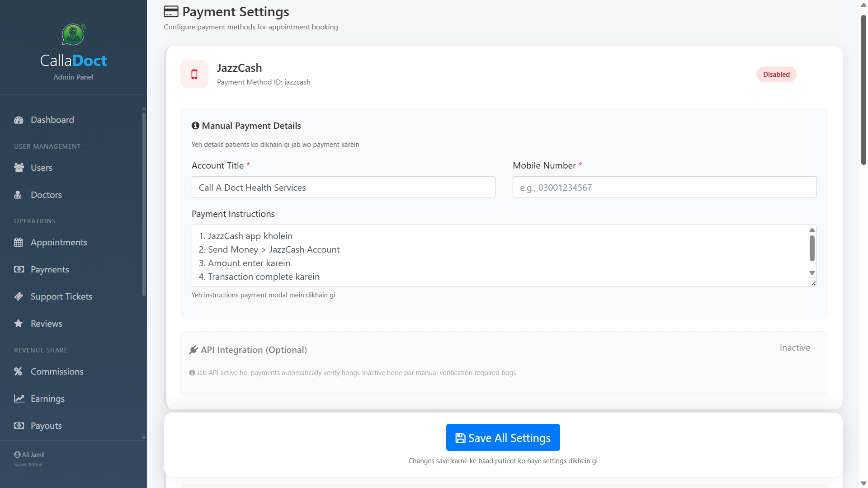The height and width of the screenshot is (488, 868).
Task: Click the Payment Instructions scrollbar down arrow
Action: pos(812,273)
